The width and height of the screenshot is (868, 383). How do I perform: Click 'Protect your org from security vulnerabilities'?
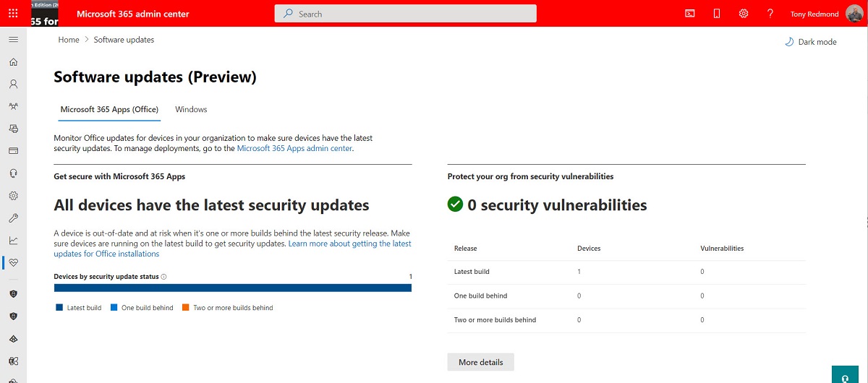click(530, 176)
